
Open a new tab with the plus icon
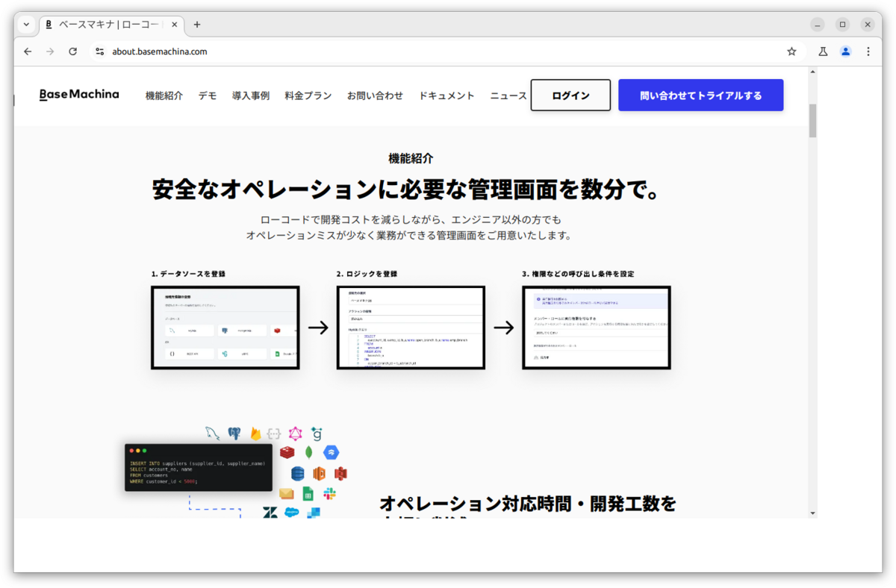point(197,25)
